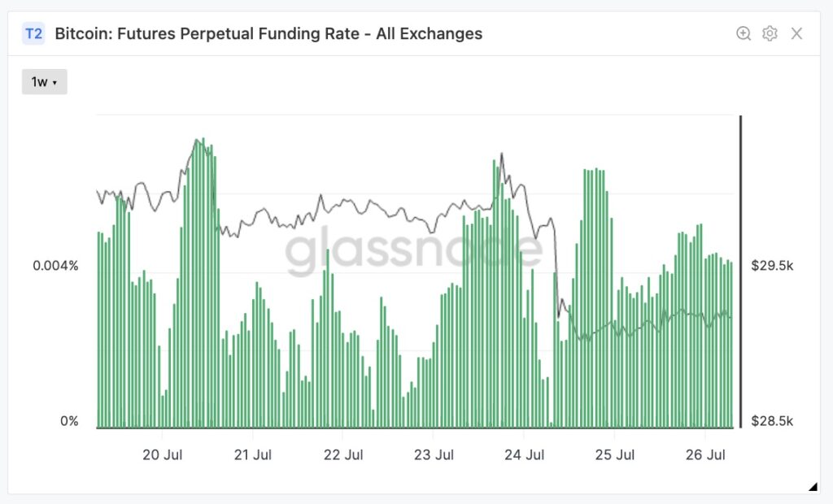
Task: Click the glassnode watermark logo
Action: (413, 250)
